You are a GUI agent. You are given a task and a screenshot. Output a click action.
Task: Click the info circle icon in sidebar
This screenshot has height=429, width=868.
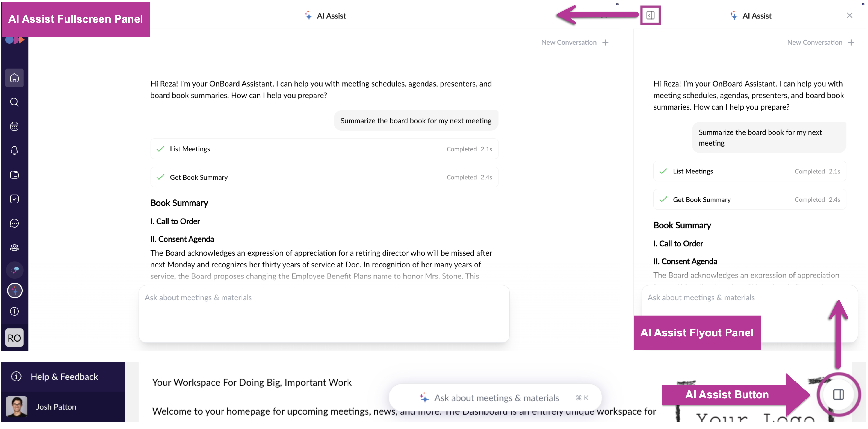click(14, 312)
